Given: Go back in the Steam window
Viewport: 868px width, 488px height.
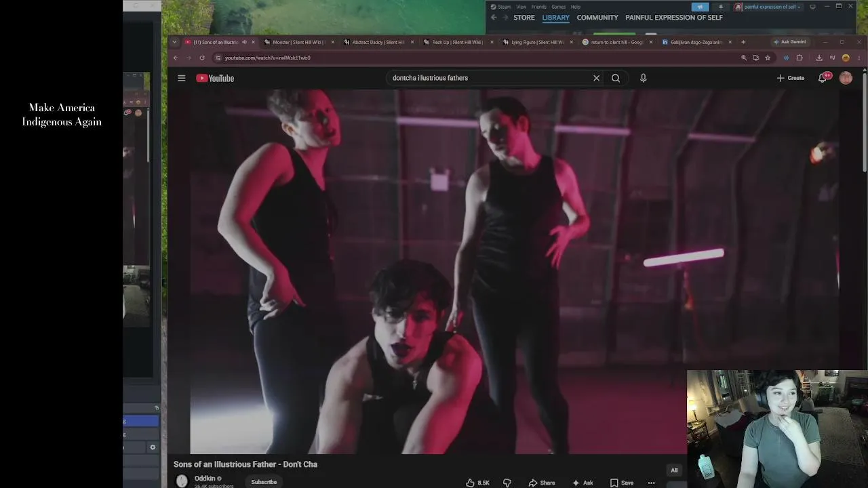Looking at the screenshot, I should 494,18.
